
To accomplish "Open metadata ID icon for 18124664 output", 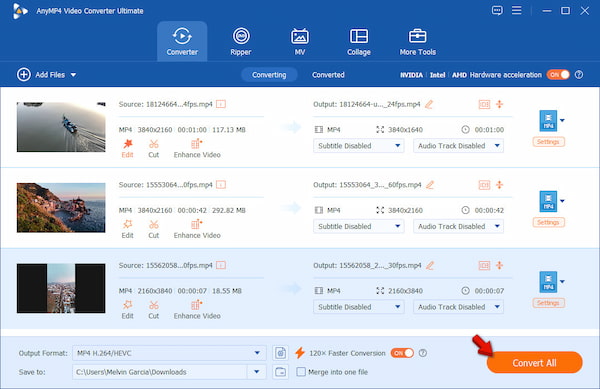I will coord(484,104).
